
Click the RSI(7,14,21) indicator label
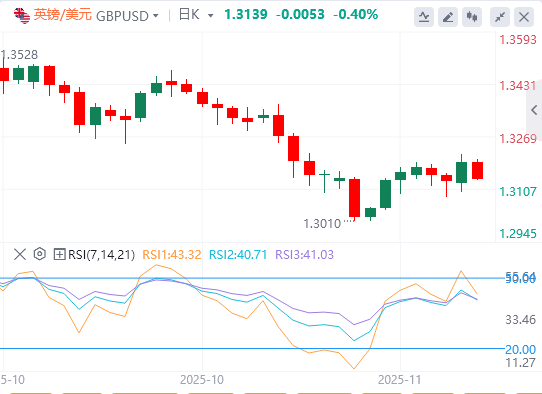pyautogui.click(x=101, y=255)
